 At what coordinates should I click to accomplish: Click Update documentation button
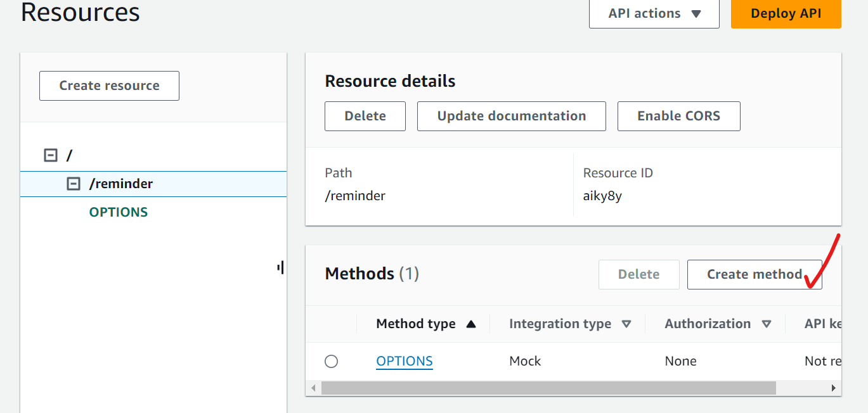tap(511, 116)
